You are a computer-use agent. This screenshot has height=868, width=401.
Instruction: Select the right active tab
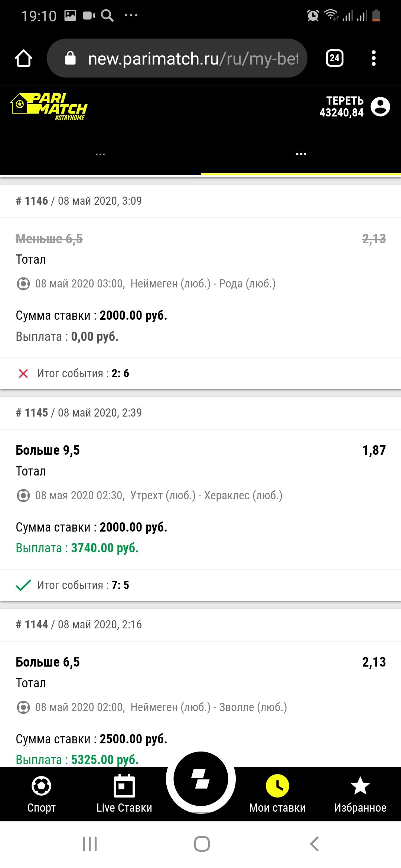(x=301, y=154)
